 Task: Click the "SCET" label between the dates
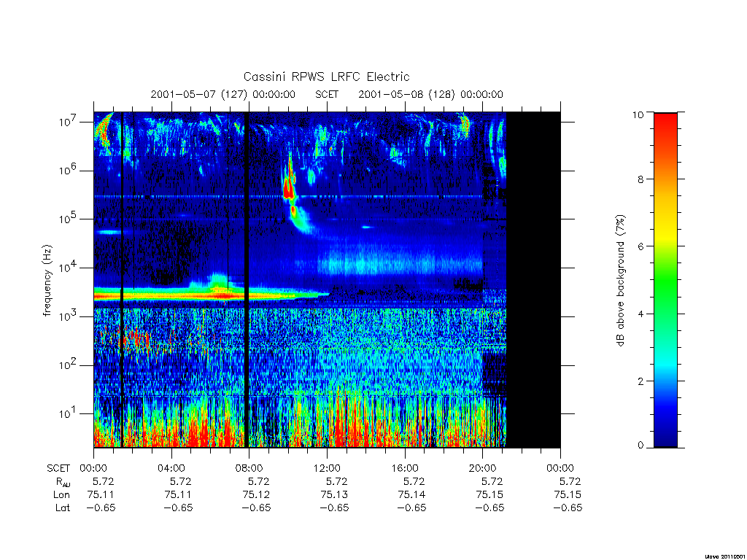pyautogui.click(x=327, y=94)
